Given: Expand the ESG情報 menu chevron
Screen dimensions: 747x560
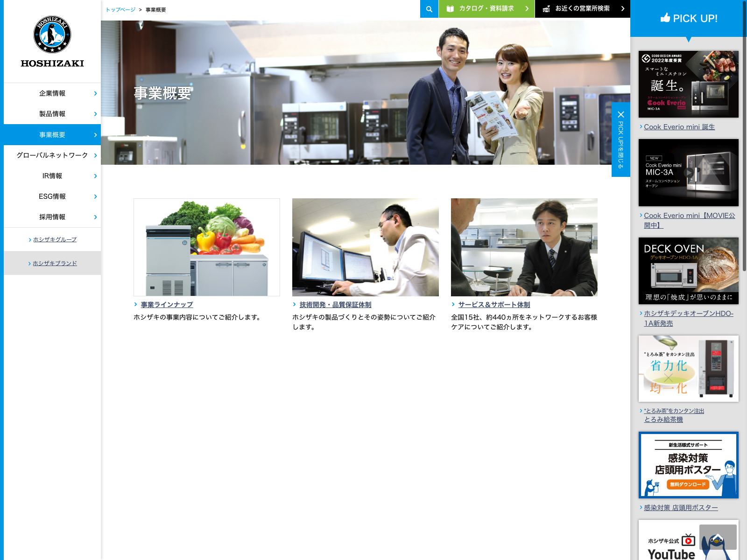Looking at the screenshot, I should [x=95, y=196].
